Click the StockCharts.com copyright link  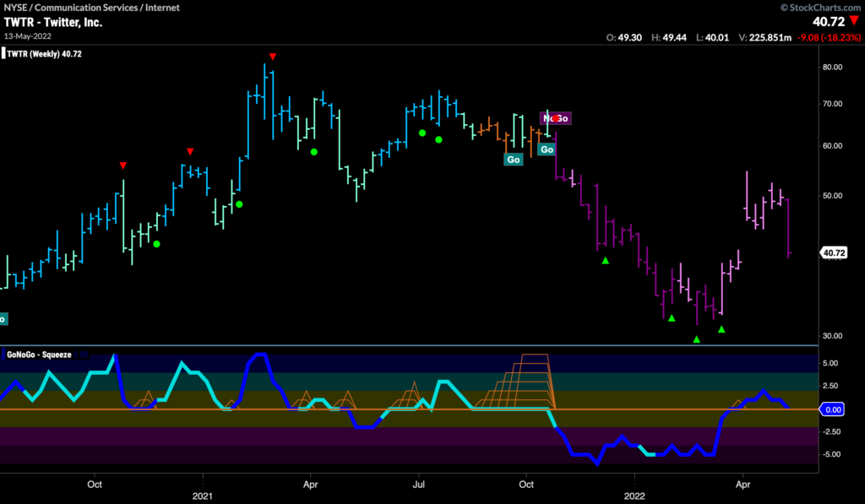pos(815,8)
